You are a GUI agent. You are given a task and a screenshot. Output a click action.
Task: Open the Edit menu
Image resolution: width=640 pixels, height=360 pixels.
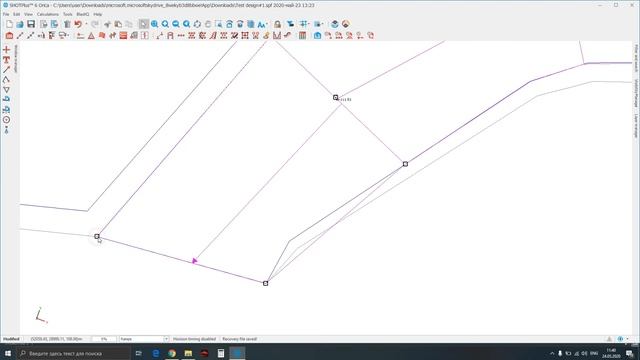tap(16, 14)
